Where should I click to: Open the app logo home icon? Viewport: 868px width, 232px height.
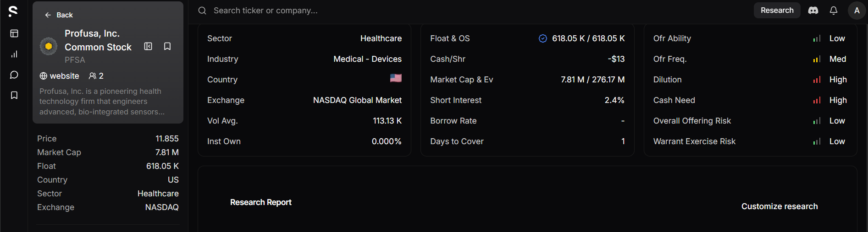click(13, 11)
